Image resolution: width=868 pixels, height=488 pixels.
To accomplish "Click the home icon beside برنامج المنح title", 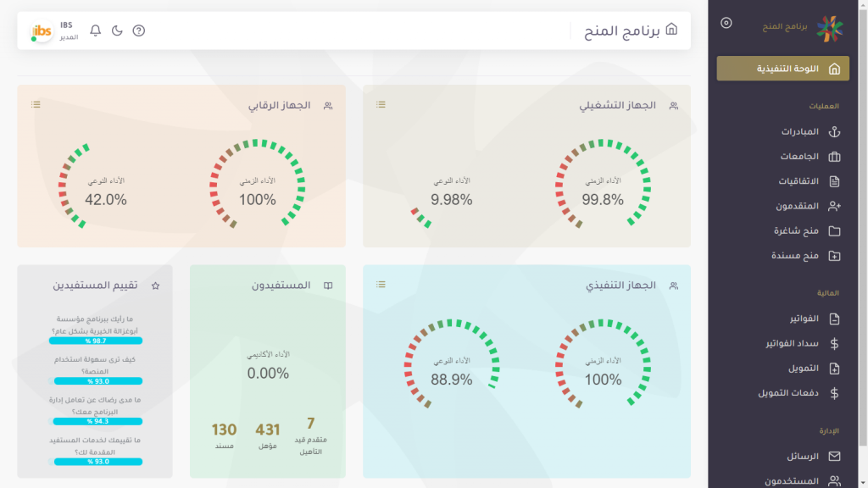I will (x=671, y=30).
